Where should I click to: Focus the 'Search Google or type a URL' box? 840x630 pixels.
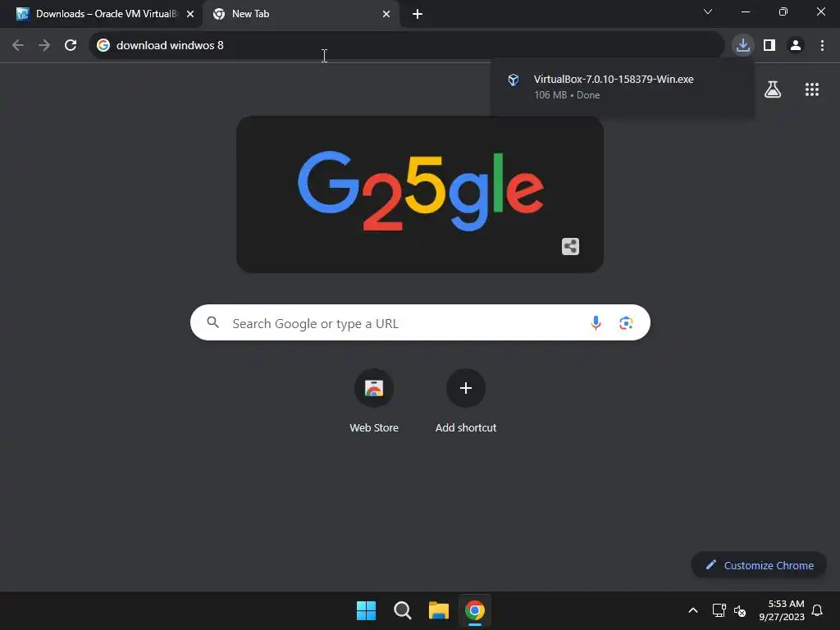(x=420, y=322)
